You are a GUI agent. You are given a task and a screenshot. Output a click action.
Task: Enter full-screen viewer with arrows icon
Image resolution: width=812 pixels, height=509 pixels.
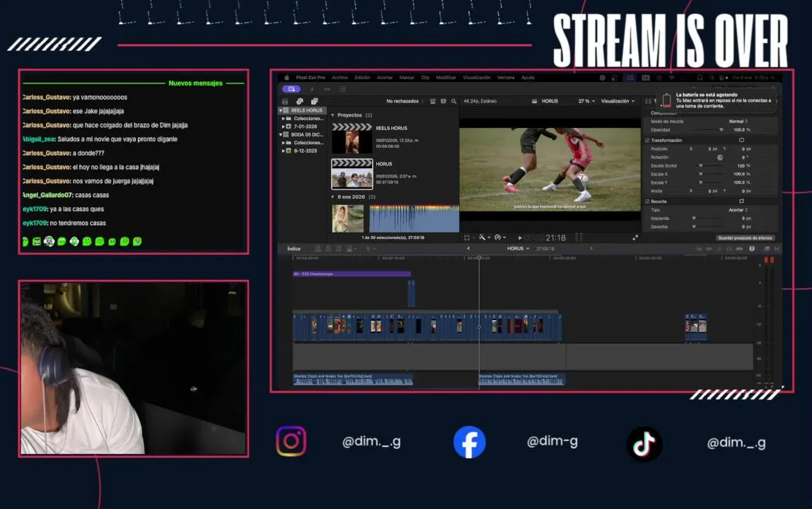pos(635,238)
